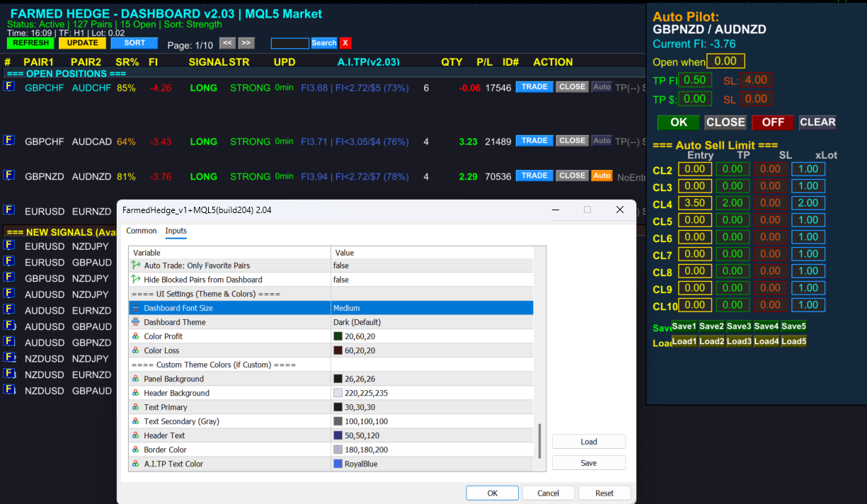Go to previous page with << button

227,43
